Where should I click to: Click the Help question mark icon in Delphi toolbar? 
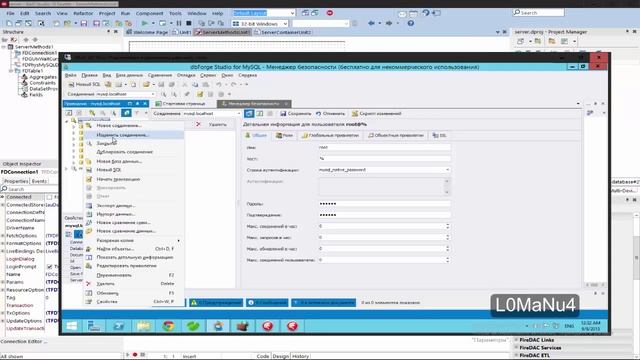pos(411,23)
